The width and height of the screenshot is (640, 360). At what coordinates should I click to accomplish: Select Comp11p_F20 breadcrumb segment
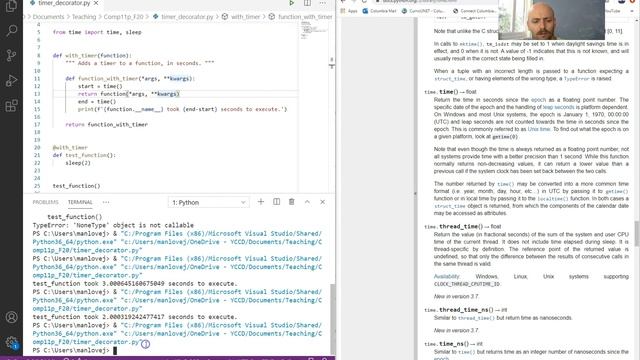click(x=124, y=17)
